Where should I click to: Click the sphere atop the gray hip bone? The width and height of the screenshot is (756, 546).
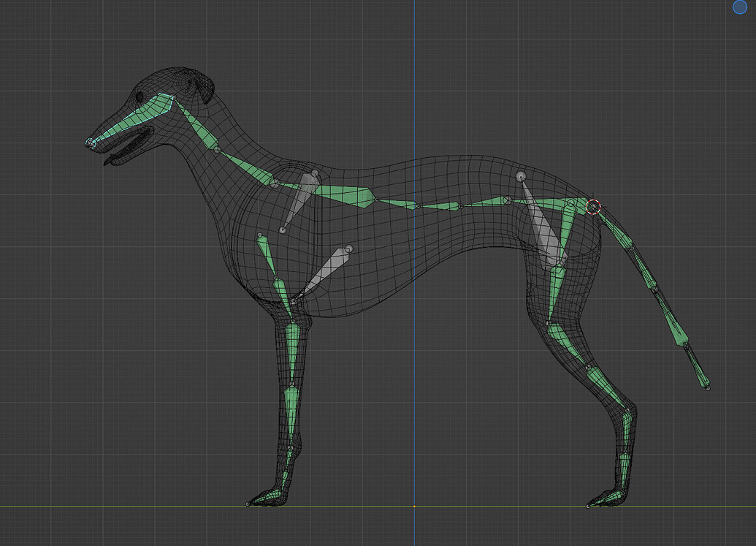coord(521,176)
